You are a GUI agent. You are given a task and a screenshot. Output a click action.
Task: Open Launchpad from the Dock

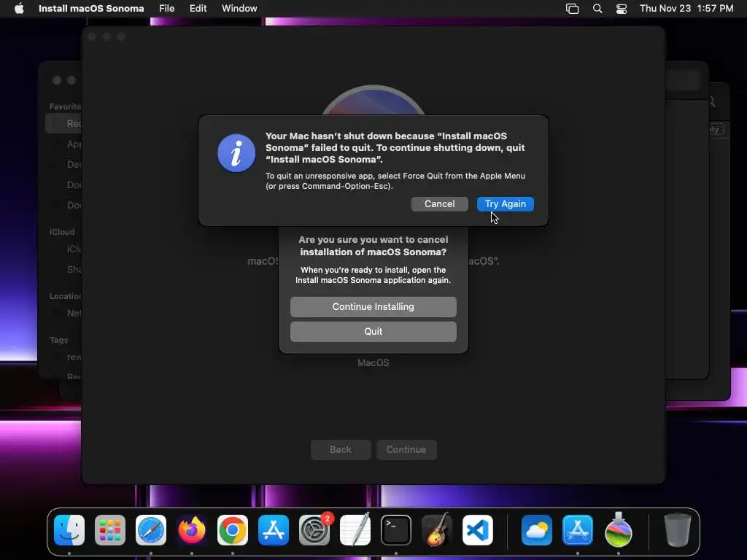point(110,530)
